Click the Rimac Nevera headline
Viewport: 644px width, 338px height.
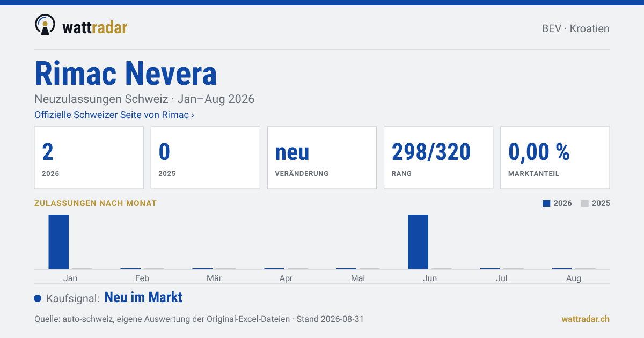coord(126,73)
